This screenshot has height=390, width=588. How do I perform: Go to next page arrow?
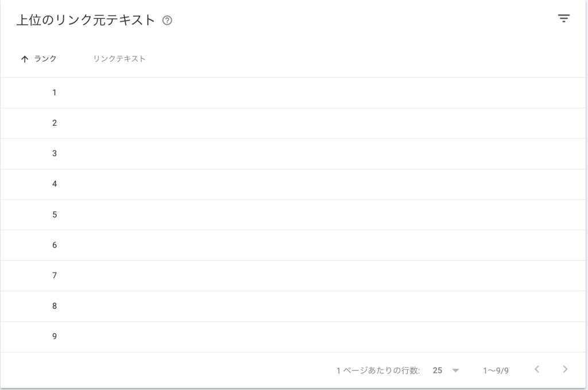pyautogui.click(x=565, y=369)
